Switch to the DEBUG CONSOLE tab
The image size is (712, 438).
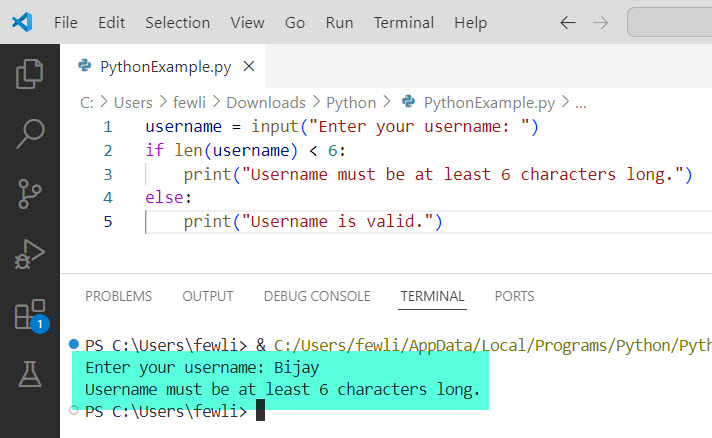(x=317, y=296)
